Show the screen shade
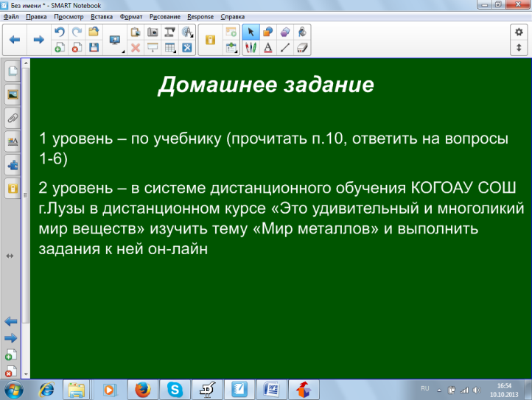532x400 pixels. tap(153, 47)
